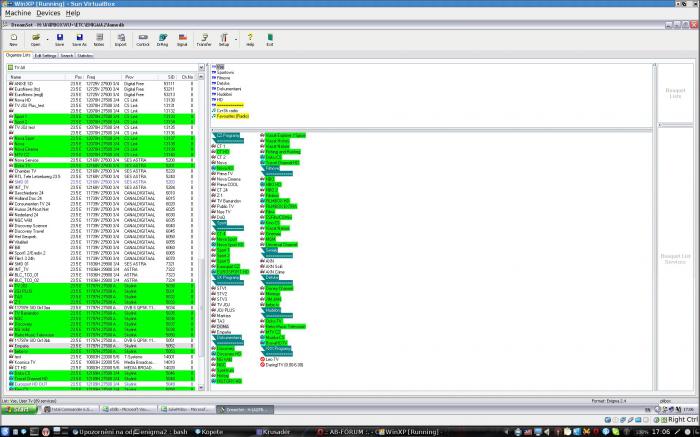The image size is (700, 437).
Task: Select Chamber TV row in service list
Action: (101, 171)
